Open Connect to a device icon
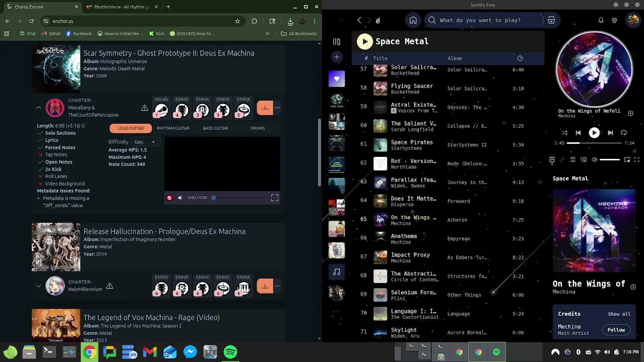This screenshot has height=362, width=644. 584,160
